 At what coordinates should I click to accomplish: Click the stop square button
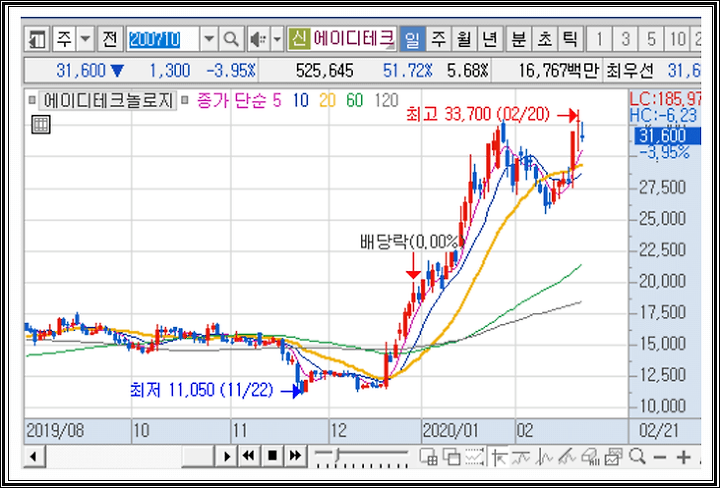pos(272,456)
